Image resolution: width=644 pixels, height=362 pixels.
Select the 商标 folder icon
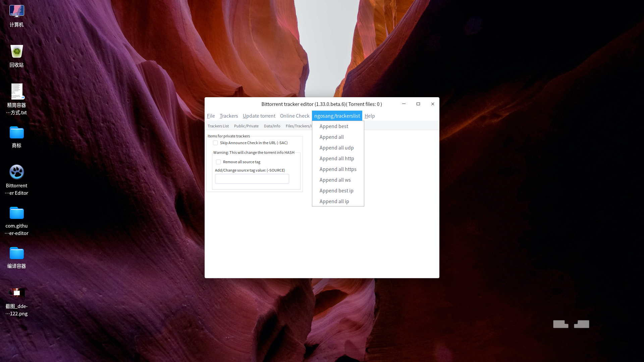(16, 133)
